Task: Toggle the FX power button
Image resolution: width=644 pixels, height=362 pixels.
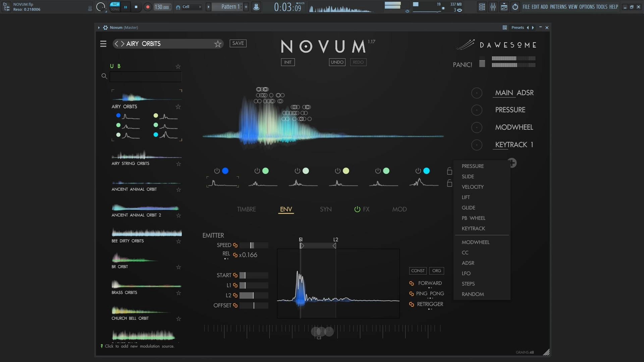Action: coord(357,209)
